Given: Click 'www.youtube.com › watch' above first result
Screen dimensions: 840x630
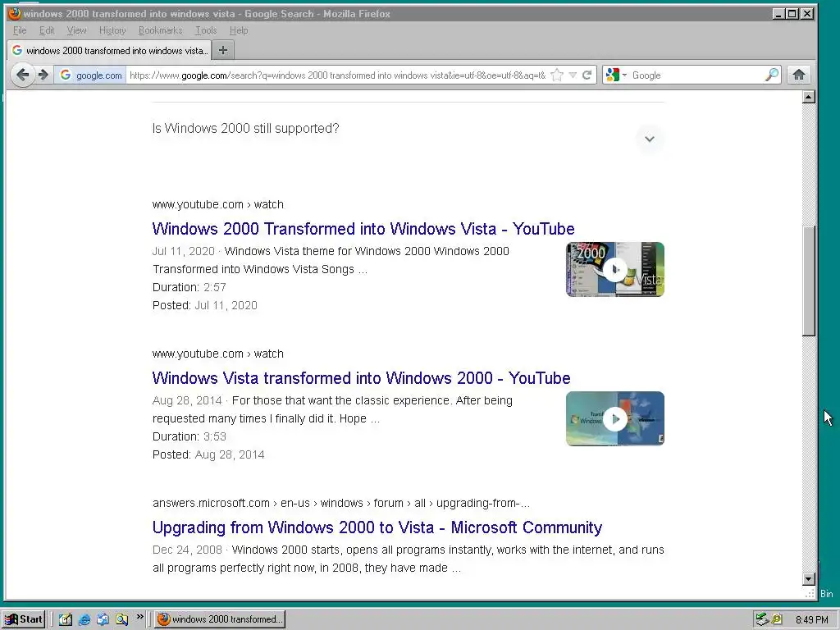Looking at the screenshot, I should click(218, 204).
